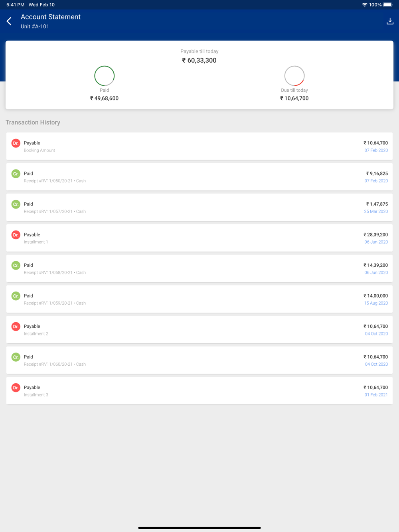Select 'Installment 3' subtitle
The image size is (399, 532).
[x=36, y=395]
